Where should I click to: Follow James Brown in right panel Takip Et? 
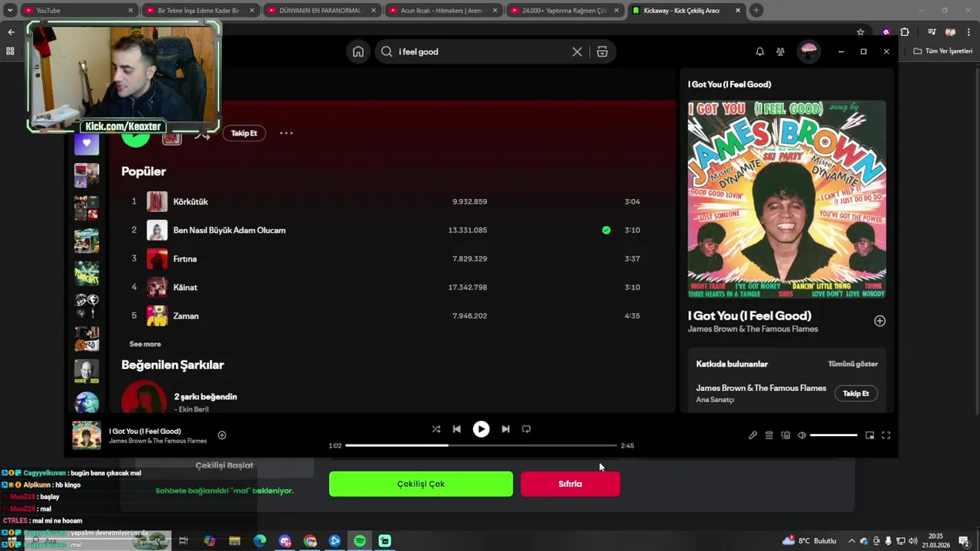pyautogui.click(x=856, y=393)
